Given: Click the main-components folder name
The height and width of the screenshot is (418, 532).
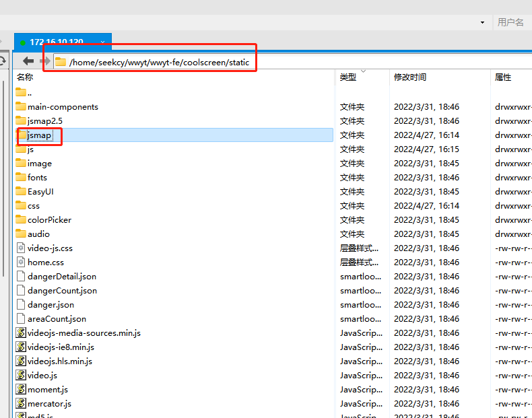Looking at the screenshot, I should (x=63, y=107).
